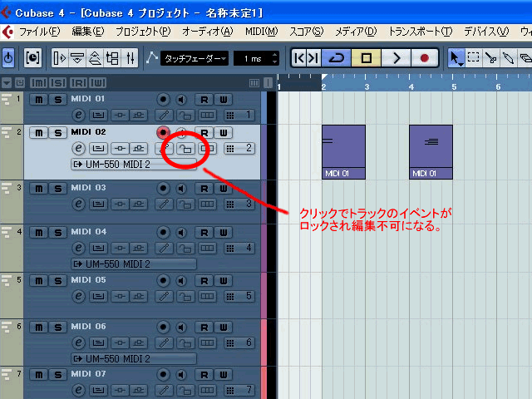Open the ファイル(F) menu

click(x=39, y=32)
